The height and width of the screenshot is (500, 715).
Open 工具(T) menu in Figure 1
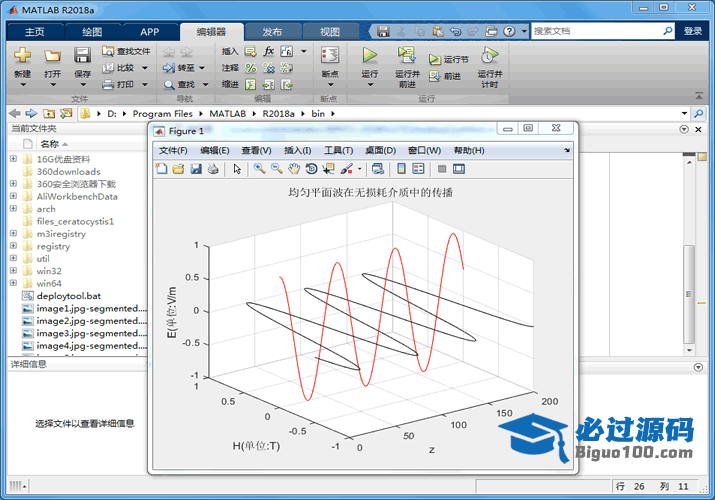click(x=338, y=150)
